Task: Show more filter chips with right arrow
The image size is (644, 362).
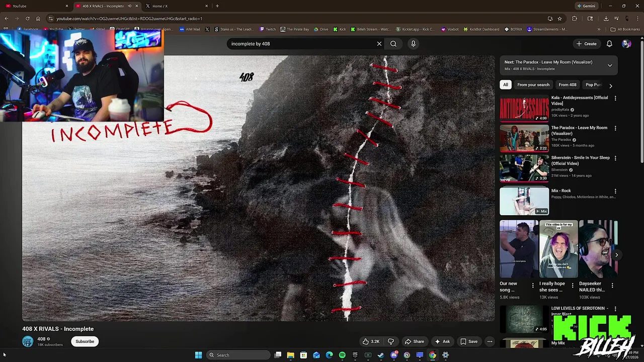Action: pos(610,85)
